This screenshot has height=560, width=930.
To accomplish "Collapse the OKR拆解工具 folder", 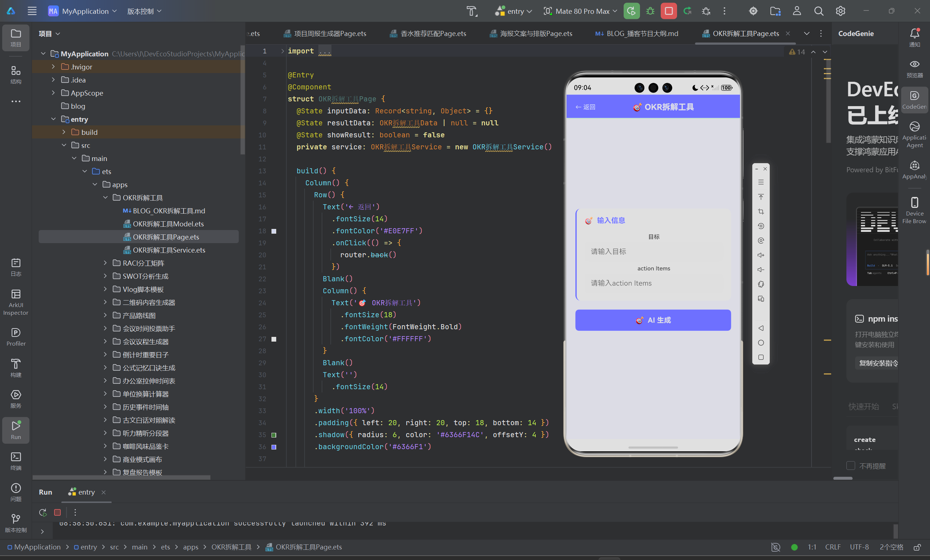I will pos(105,197).
